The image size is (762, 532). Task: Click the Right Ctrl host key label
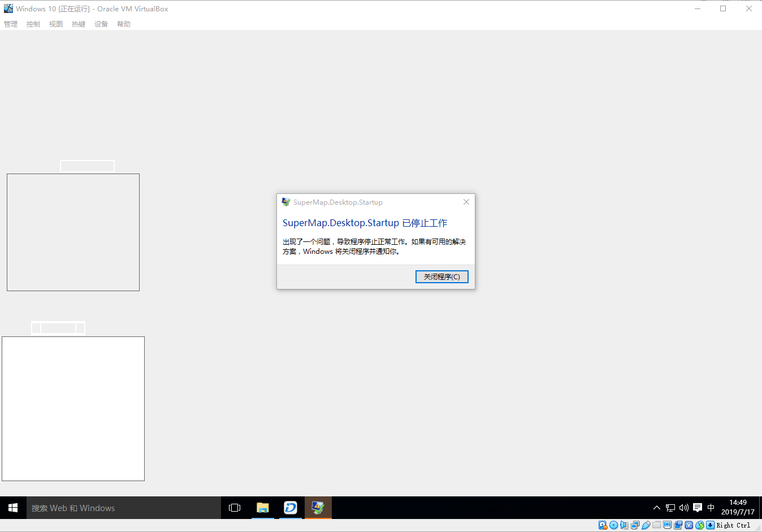point(733,525)
